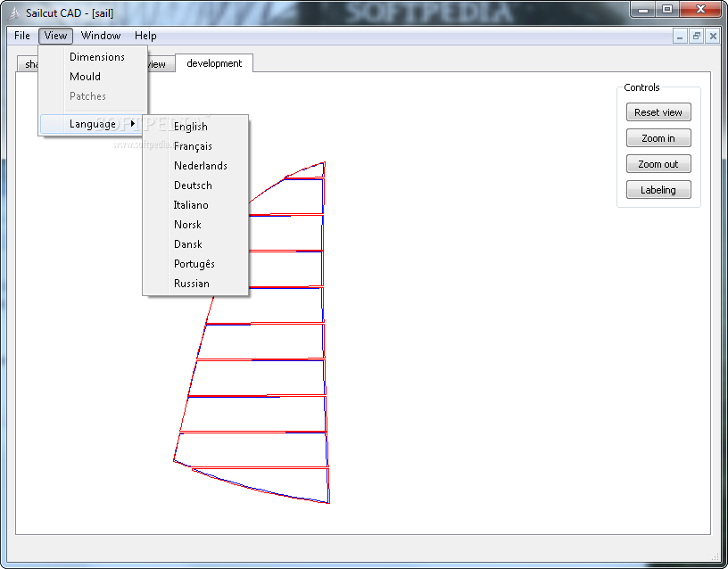728x569 pixels.
Task: Select Italiano language
Action: click(195, 204)
